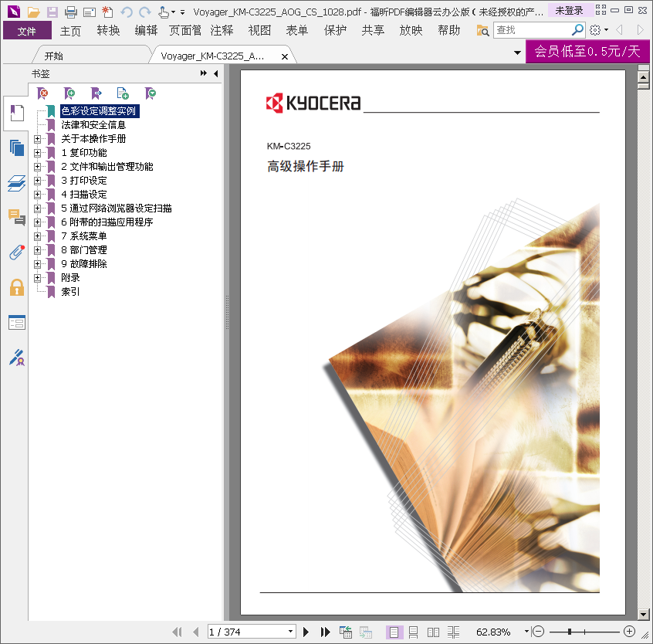
Task: Click the undo arrow in title toolbar
Action: point(127,12)
